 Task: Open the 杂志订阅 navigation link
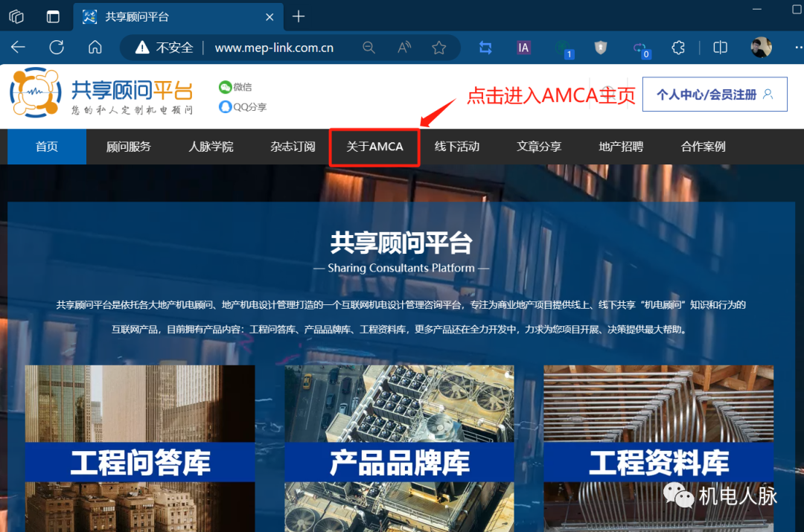click(293, 147)
